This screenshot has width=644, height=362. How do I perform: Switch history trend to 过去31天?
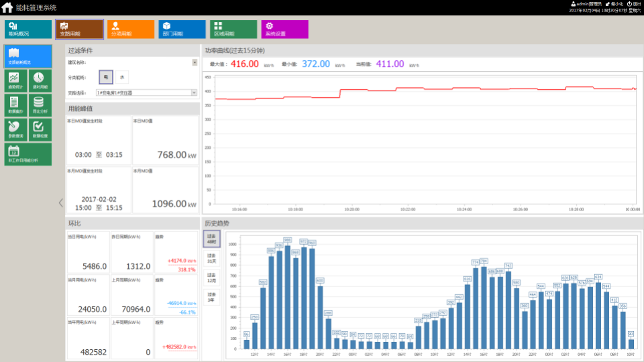(211, 259)
